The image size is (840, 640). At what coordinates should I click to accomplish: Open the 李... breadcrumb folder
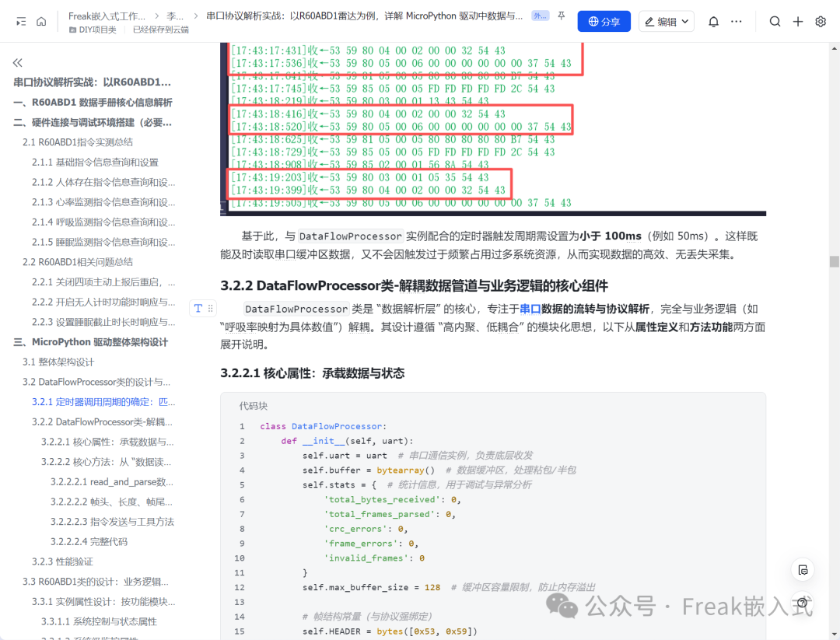click(175, 16)
